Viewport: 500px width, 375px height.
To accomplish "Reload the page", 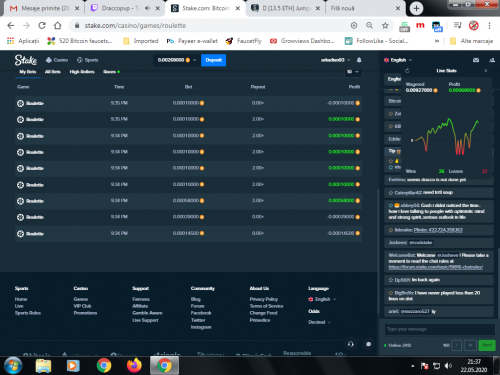I will [x=42, y=25].
